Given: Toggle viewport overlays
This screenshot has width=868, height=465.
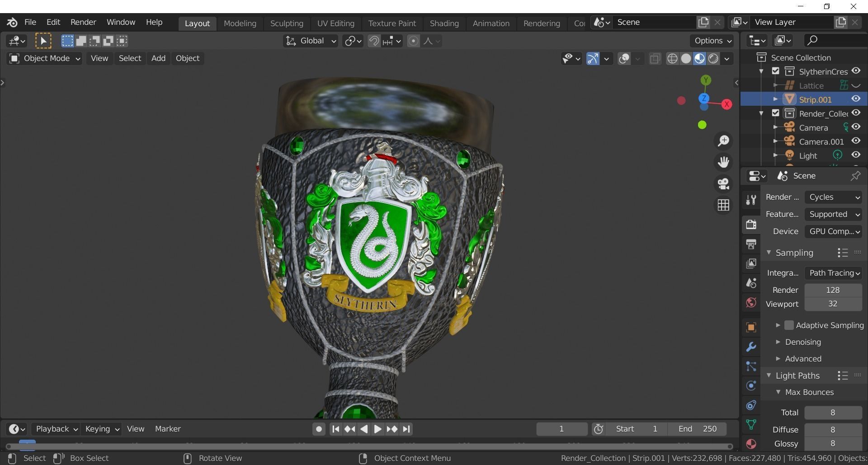Looking at the screenshot, I should pyautogui.click(x=624, y=59).
